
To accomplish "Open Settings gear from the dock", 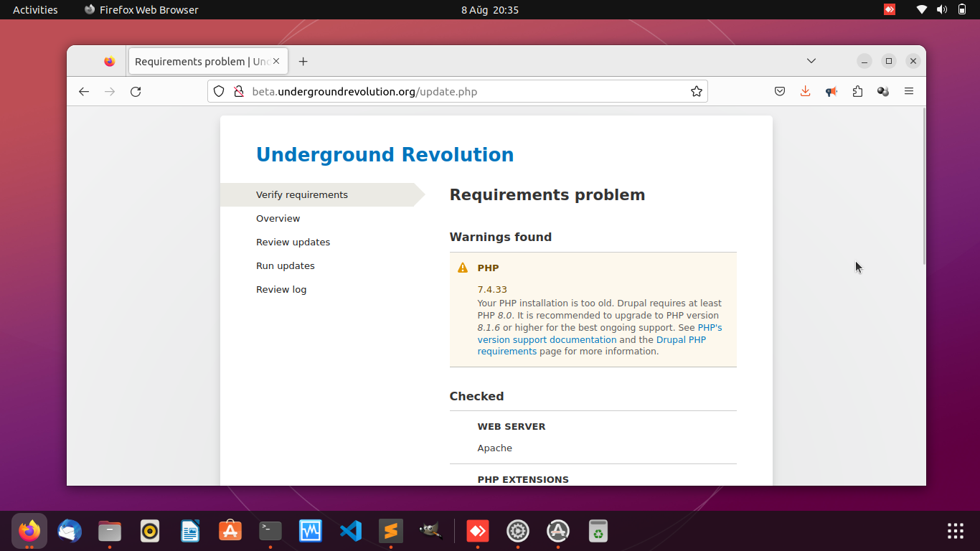I will coord(518,531).
